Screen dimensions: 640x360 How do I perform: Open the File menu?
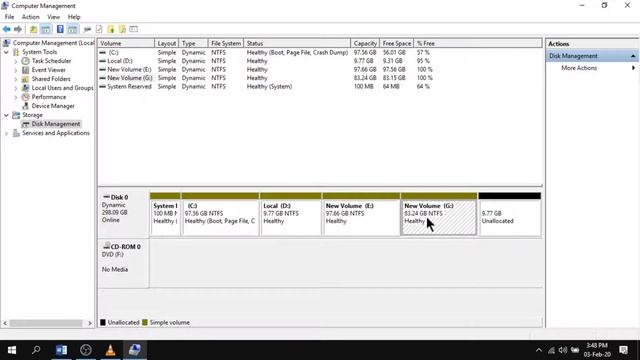[9, 17]
